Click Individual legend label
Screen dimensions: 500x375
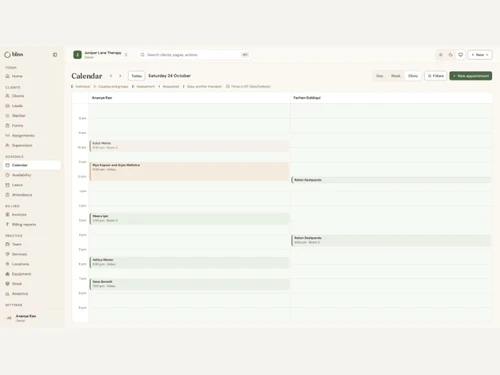coord(83,86)
